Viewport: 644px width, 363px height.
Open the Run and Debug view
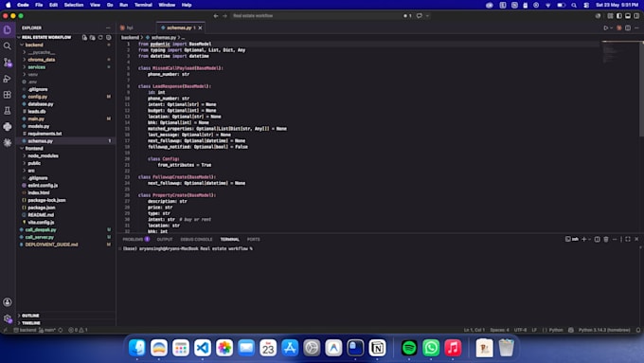[8, 79]
